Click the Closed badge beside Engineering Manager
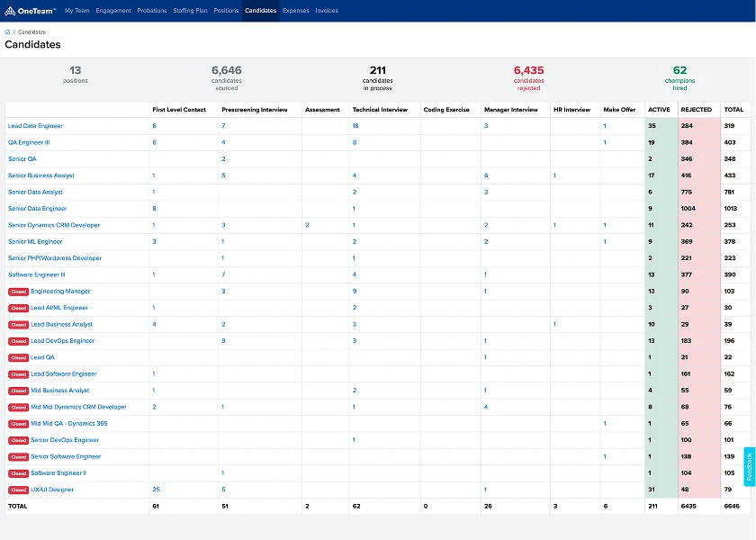Viewport: 756px width, 540px height. tap(18, 292)
